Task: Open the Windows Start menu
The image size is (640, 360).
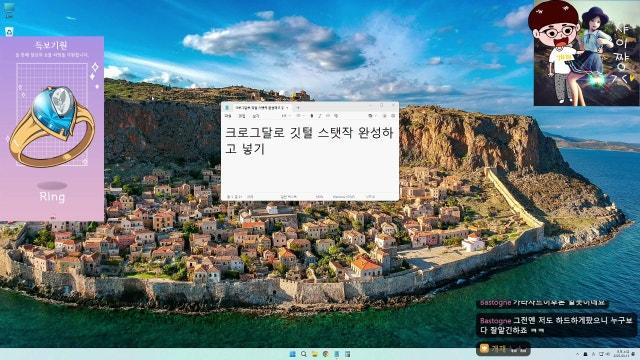Action: 293,354
